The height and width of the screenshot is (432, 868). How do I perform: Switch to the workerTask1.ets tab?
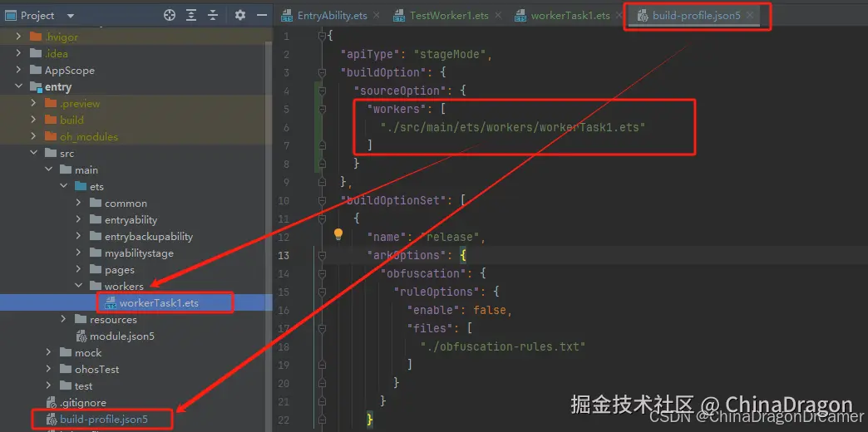(570, 16)
